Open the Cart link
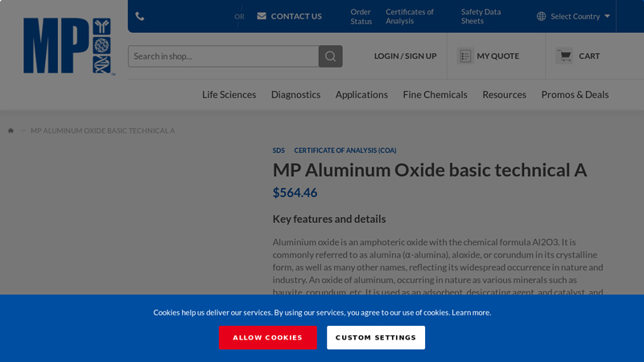This screenshot has height=362, width=644. click(x=589, y=56)
